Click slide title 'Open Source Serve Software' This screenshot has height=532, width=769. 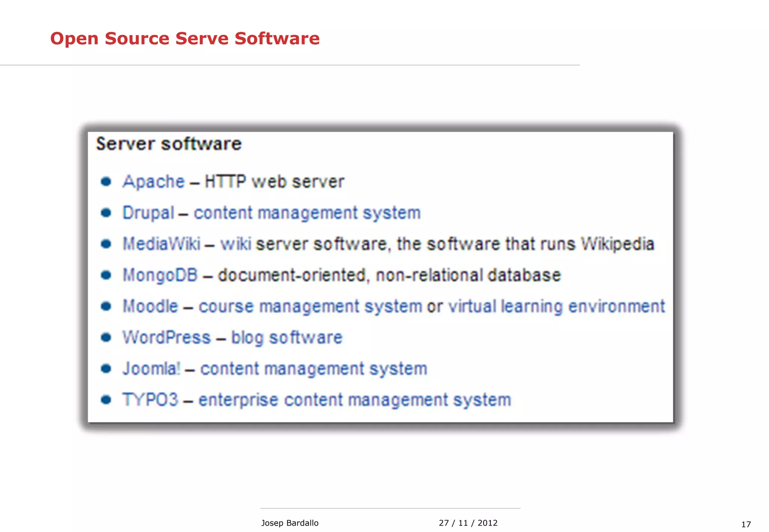185,39
